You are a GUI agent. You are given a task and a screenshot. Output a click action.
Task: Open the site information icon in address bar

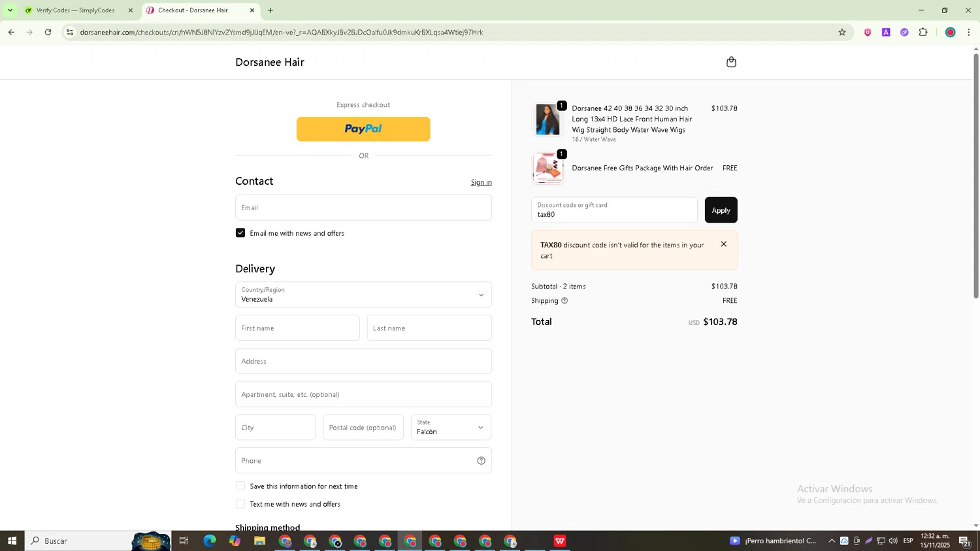pos(70,32)
